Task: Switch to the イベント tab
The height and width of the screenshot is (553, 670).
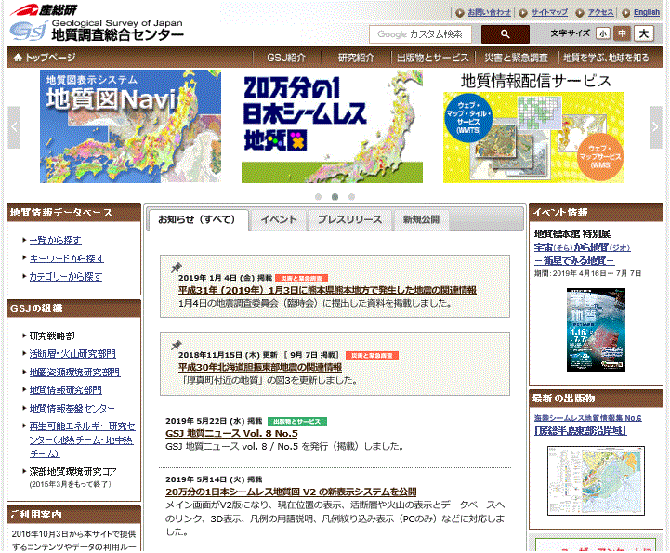Action: coord(278,220)
